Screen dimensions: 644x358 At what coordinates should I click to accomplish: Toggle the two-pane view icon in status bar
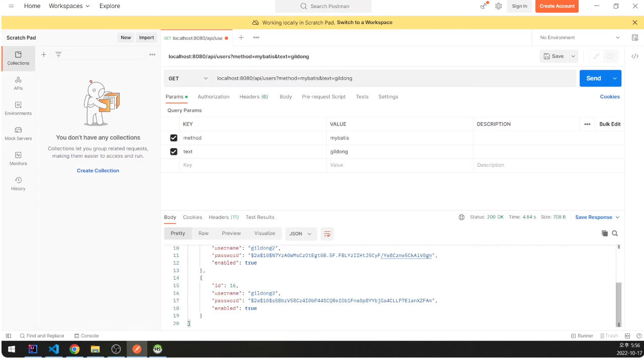point(627,336)
